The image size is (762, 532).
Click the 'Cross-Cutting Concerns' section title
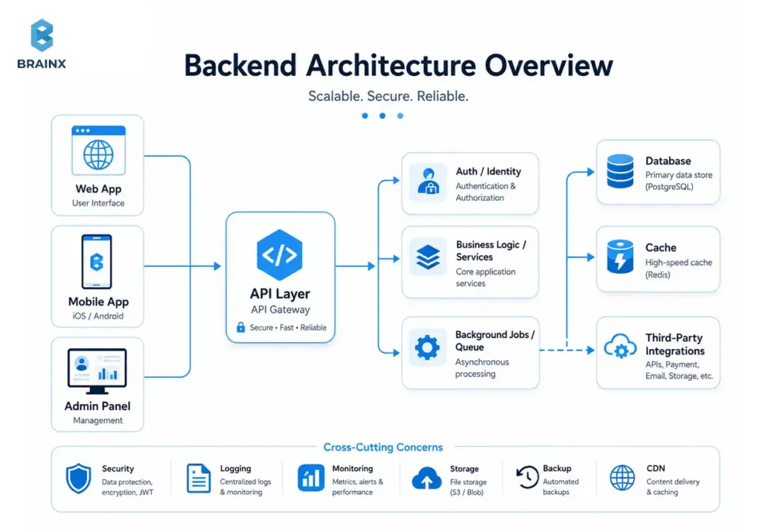tap(383, 447)
